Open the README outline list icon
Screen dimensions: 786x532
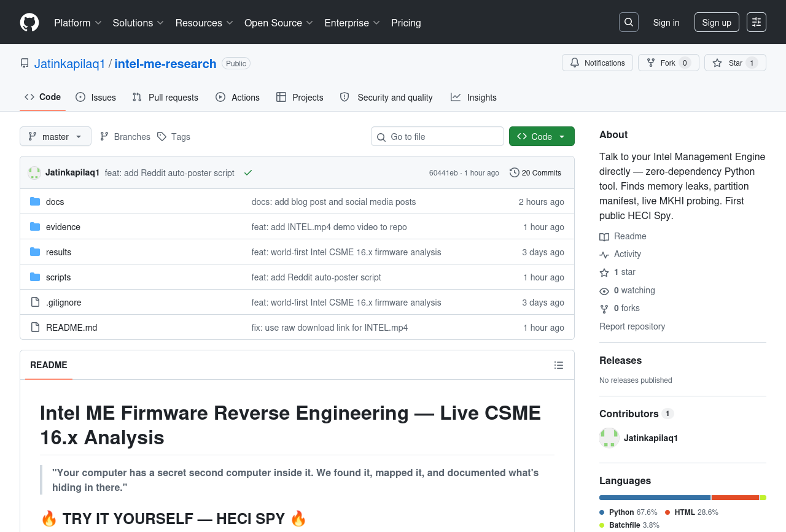pos(559,365)
